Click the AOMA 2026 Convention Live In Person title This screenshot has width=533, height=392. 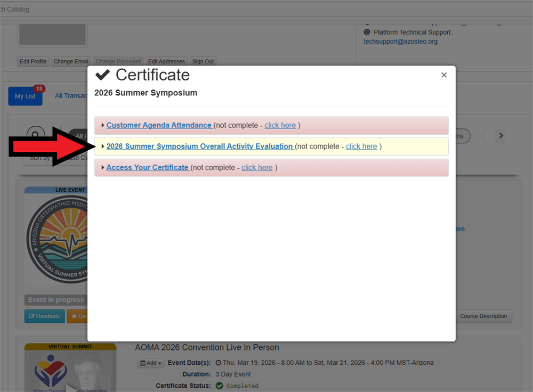pyautogui.click(x=207, y=347)
